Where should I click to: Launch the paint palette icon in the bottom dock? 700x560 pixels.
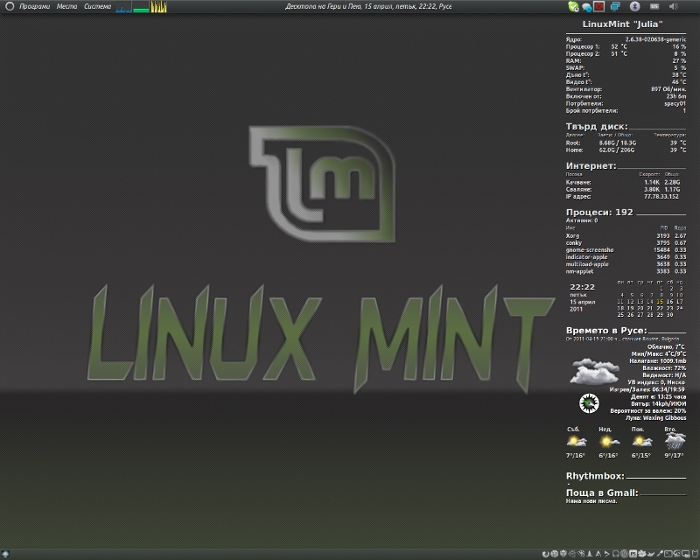[x=581, y=554]
